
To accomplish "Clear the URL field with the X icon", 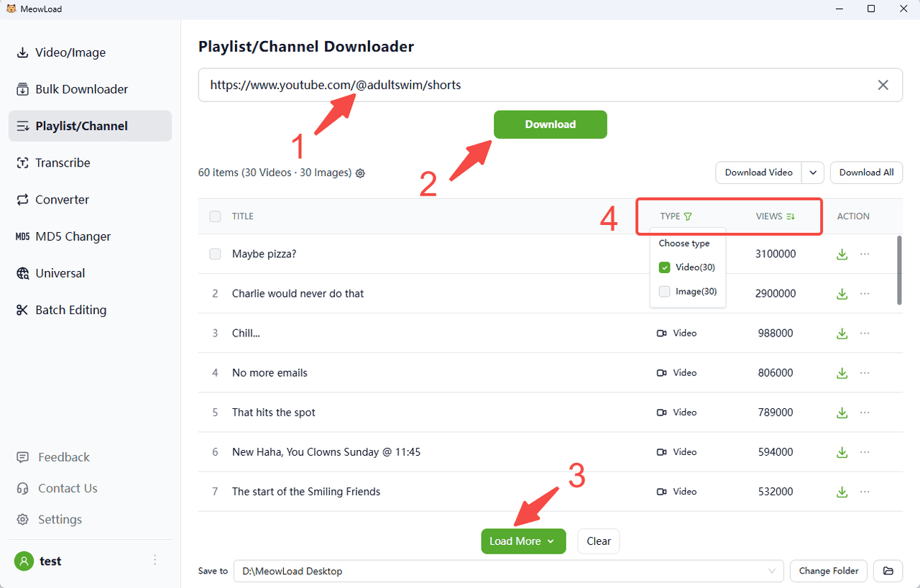I will 883,85.
